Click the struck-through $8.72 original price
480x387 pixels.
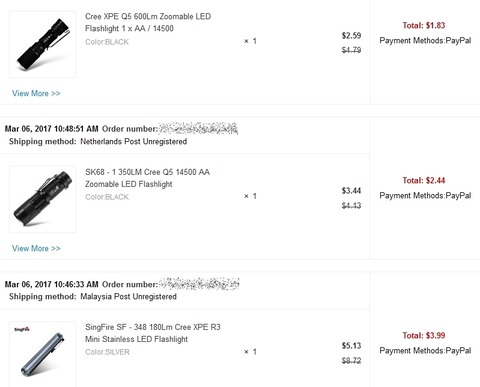[x=351, y=360]
